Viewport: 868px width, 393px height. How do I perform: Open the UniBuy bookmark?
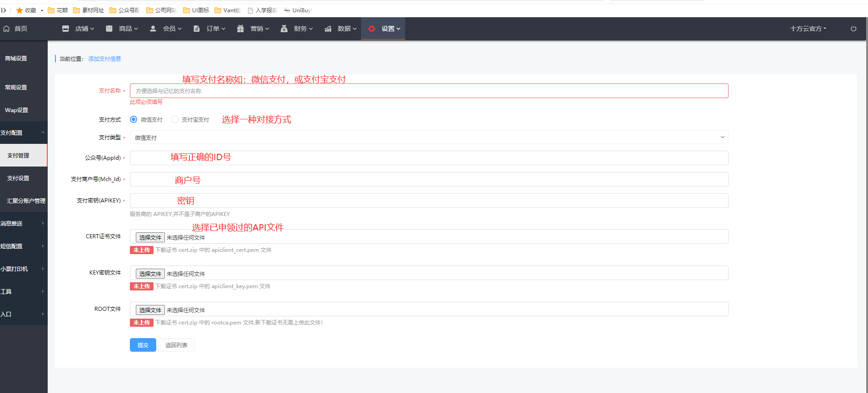298,10
